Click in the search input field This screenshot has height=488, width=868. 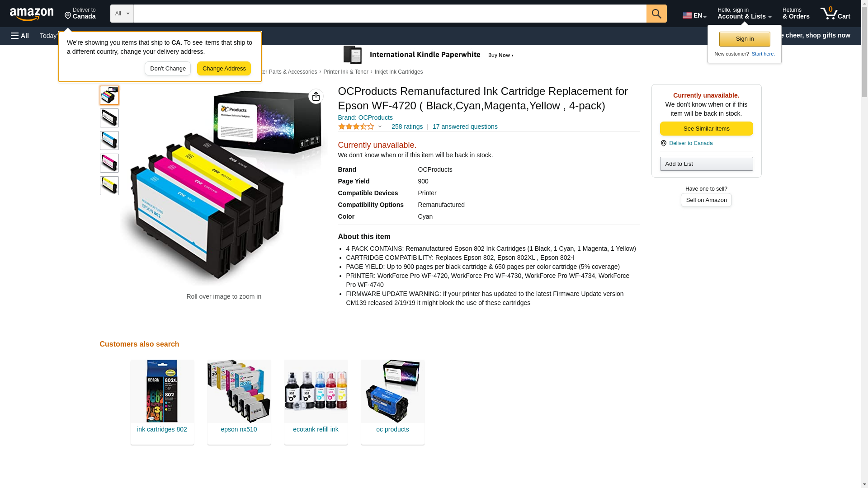click(390, 14)
